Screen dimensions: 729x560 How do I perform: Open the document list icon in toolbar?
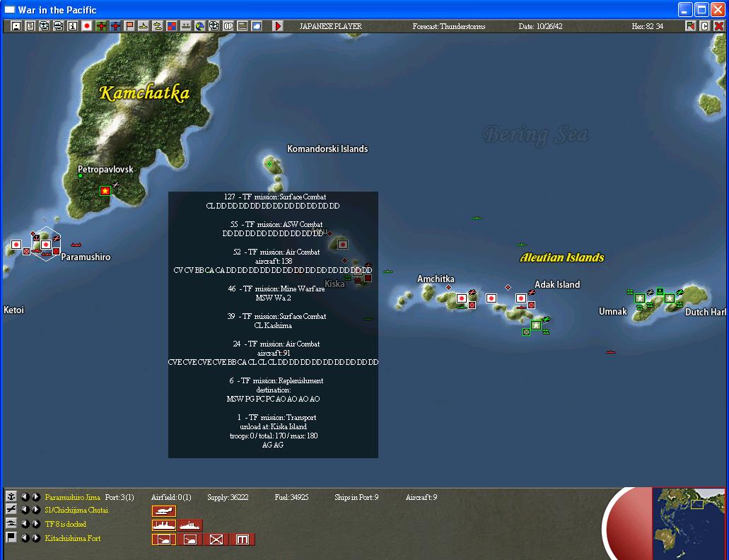[30, 26]
